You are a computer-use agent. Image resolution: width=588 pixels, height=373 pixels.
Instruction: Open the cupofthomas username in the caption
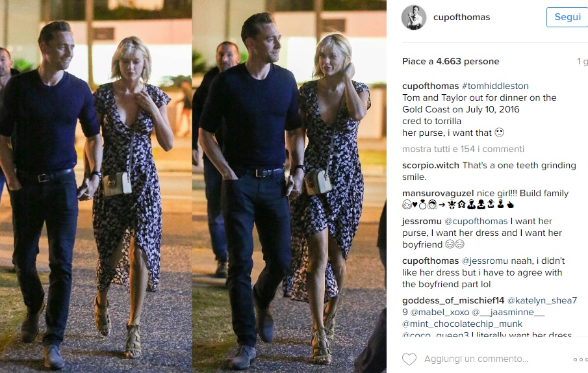430,86
